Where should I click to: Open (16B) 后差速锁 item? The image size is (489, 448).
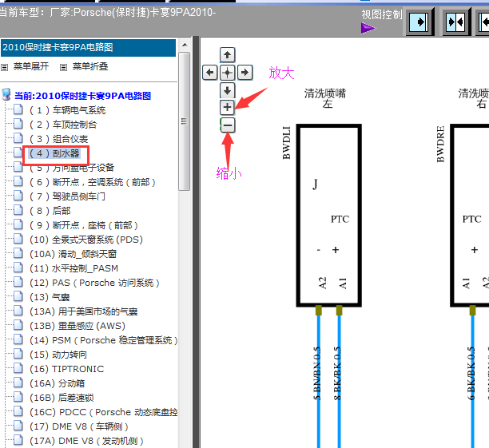pyautogui.click(x=62, y=398)
